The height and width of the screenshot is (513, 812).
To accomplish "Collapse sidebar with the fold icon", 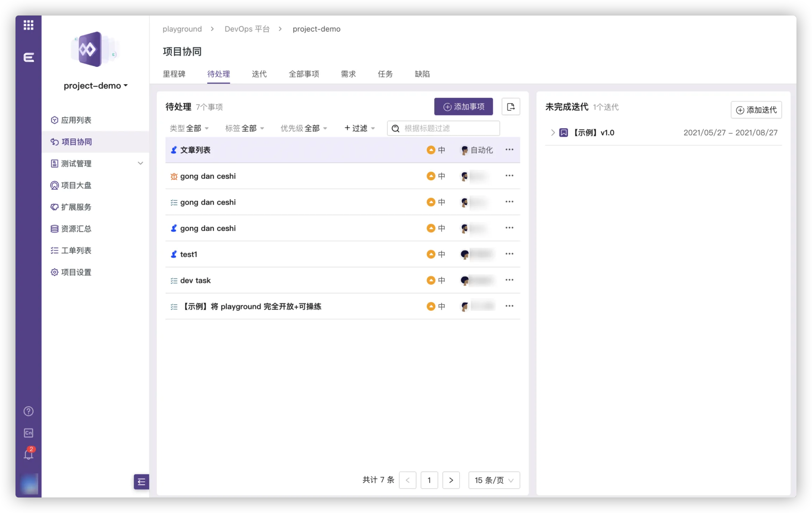I will pos(141,482).
